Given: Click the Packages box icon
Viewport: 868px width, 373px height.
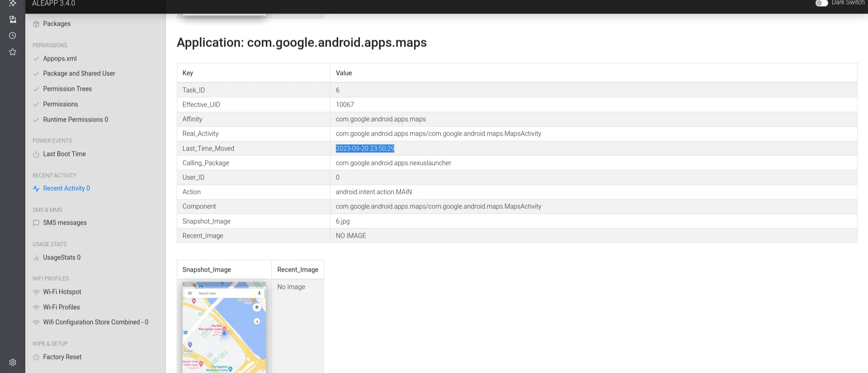Looking at the screenshot, I should coord(36,24).
